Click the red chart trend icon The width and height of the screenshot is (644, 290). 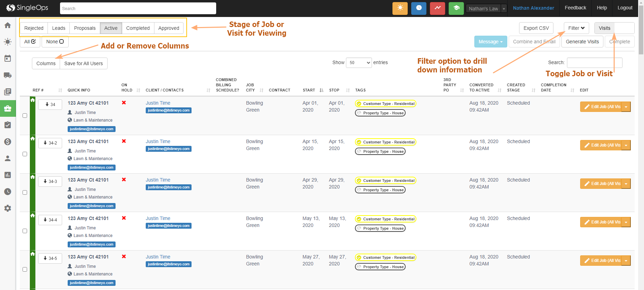(x=437, y=8)
